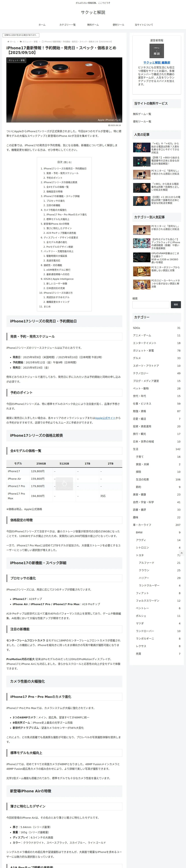Open the BMW subcategory

click(x=158, y=532)
